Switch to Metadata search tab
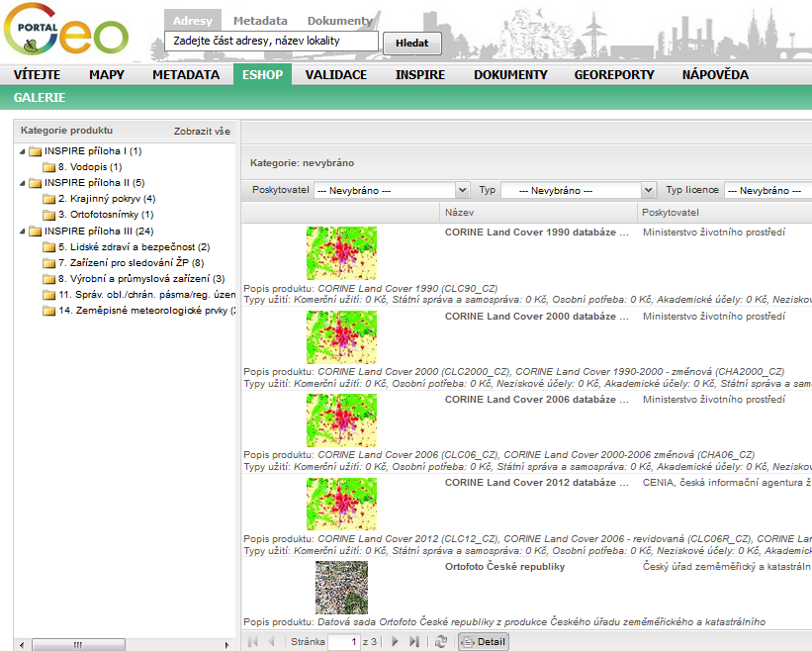 pos(260,21)
